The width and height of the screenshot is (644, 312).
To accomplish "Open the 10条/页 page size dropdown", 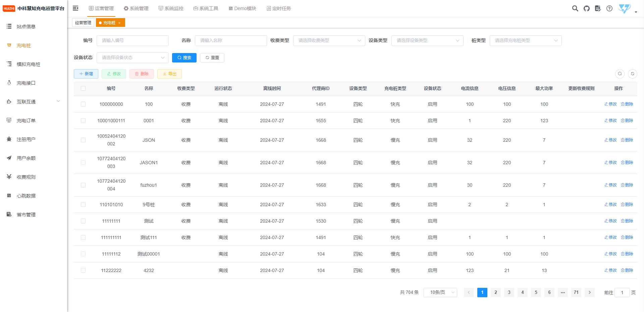I will pyautogui.click(x=440, y=293).
